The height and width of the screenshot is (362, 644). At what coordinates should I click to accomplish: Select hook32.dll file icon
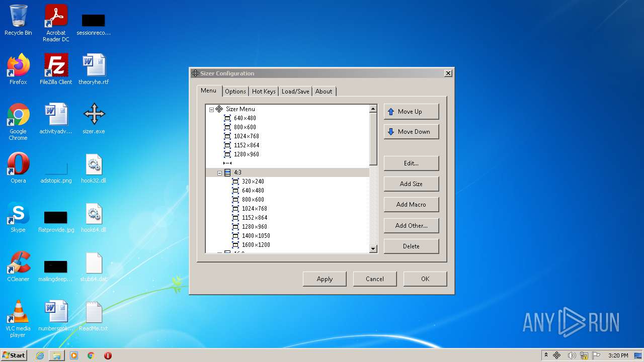(x=94, y=168)
